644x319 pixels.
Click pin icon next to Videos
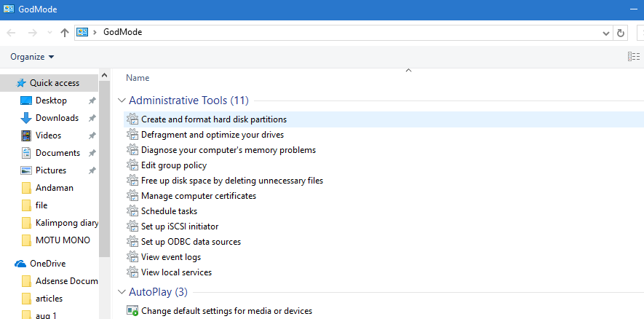(x=92, y=135)
